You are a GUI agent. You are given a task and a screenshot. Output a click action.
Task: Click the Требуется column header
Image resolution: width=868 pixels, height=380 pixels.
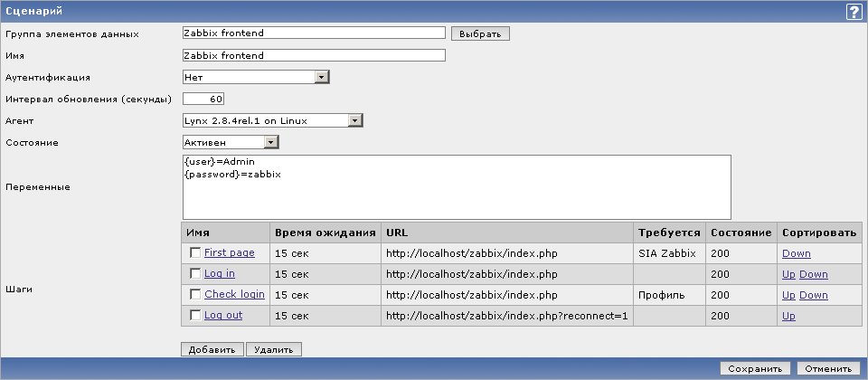point(669,233)
